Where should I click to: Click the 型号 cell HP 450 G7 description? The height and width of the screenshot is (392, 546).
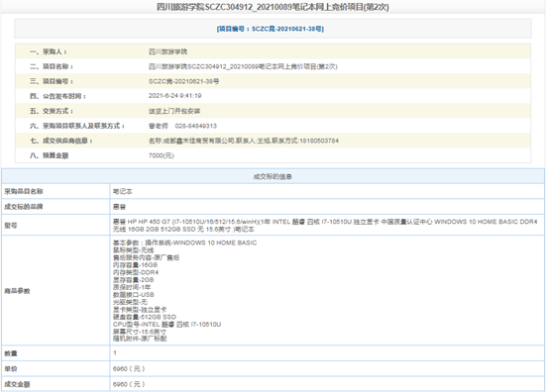325,226
